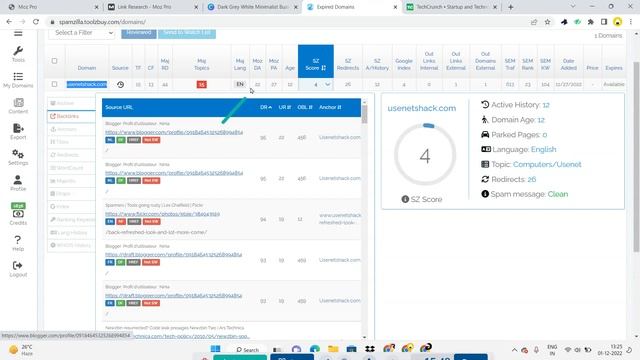Viewport: 640px width, 360px height.
Task: Click the taskbar Search box
Action: (248, 350)
